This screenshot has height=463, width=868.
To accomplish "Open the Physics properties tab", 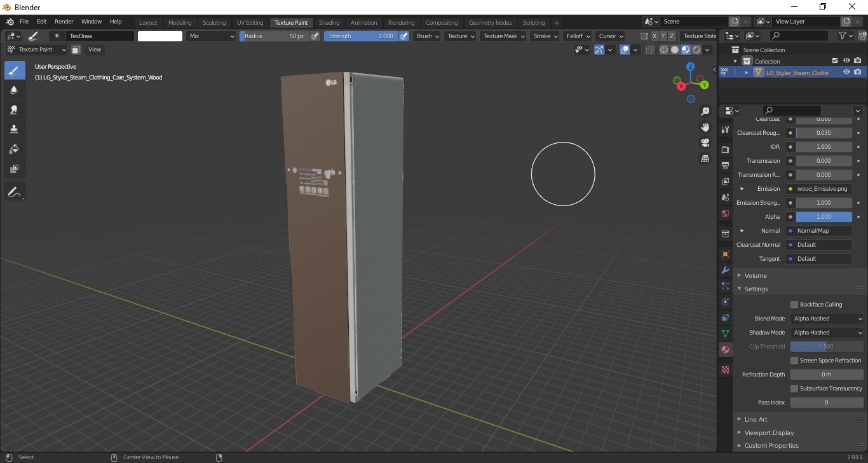I will click(x=725, y=301).
